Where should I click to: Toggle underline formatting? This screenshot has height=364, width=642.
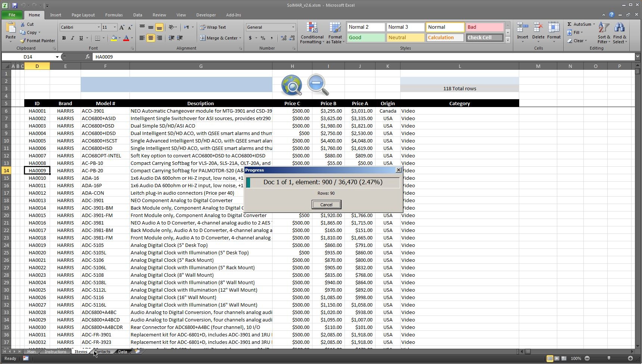[81, 38]
